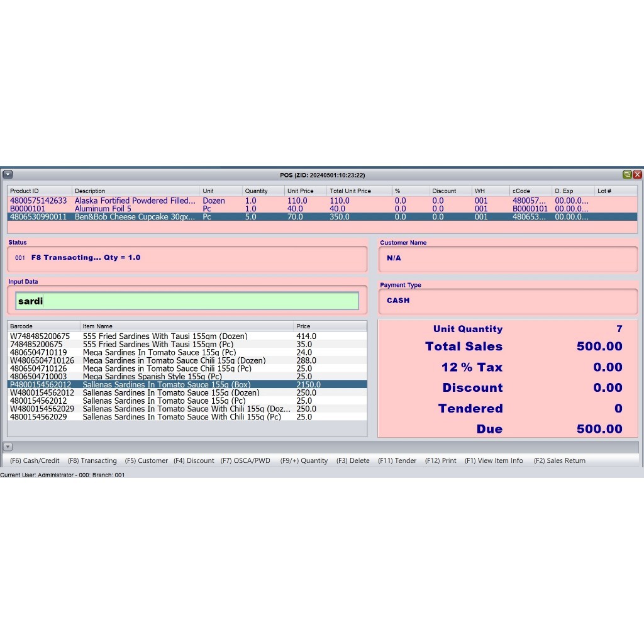Select (F8) Transacting option
Image resolution: width=644 pixels, height=644 pixels.
[x=92, y=461]
